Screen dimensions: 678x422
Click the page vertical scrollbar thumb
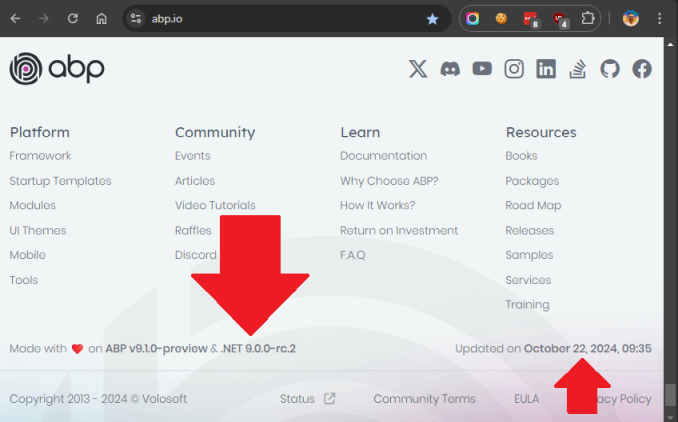click(671, 395)
